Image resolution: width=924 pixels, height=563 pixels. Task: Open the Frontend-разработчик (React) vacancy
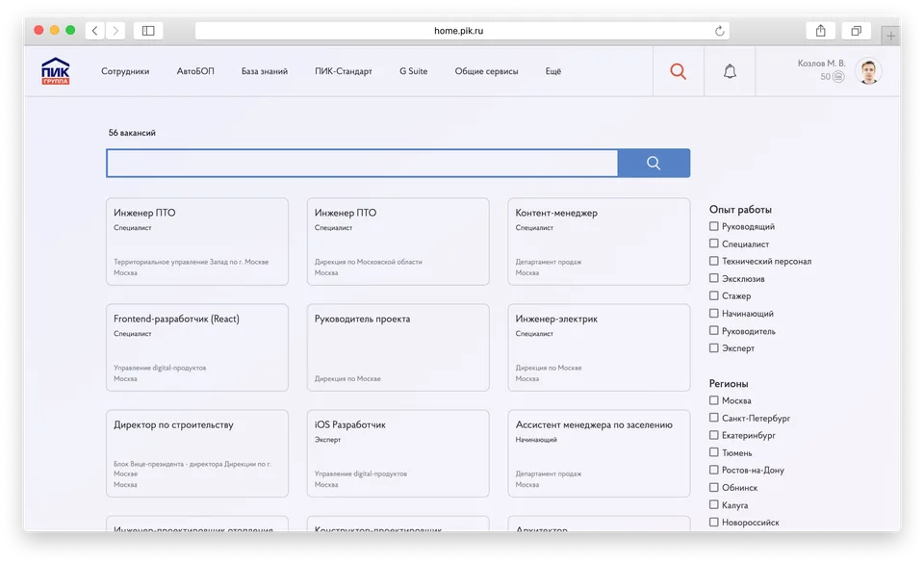tap(197, 347)
